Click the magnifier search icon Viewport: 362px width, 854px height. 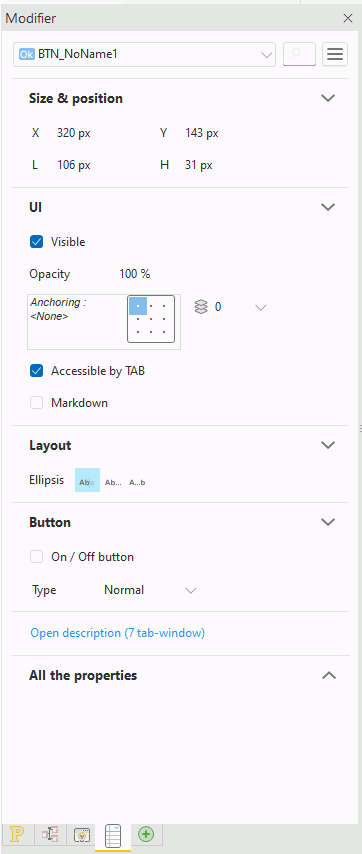(299, 54)
